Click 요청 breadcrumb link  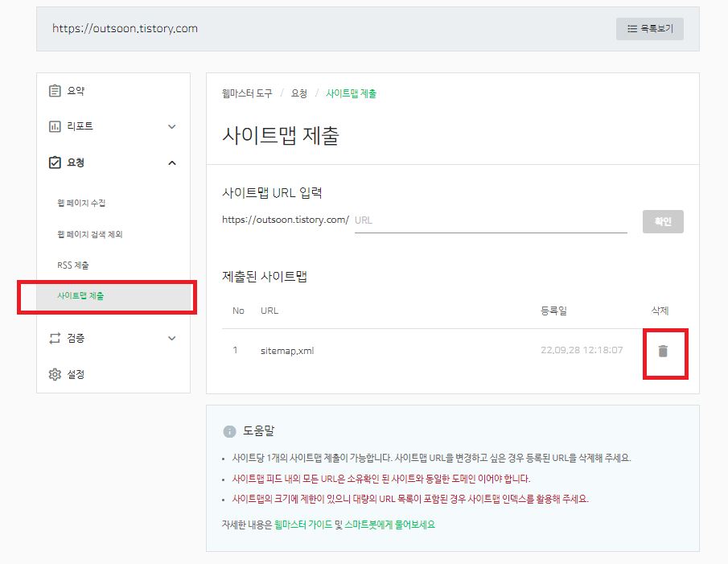(x=299, y=93)
